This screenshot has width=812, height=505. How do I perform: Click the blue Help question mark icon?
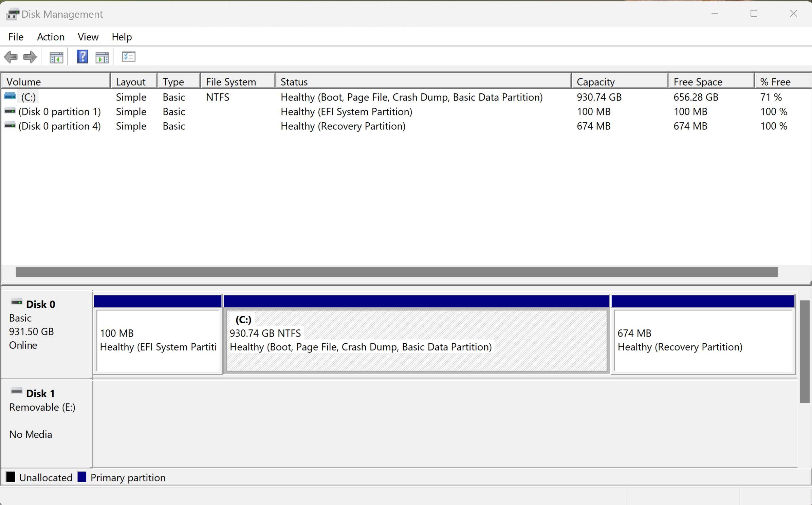tap(82, 56)
